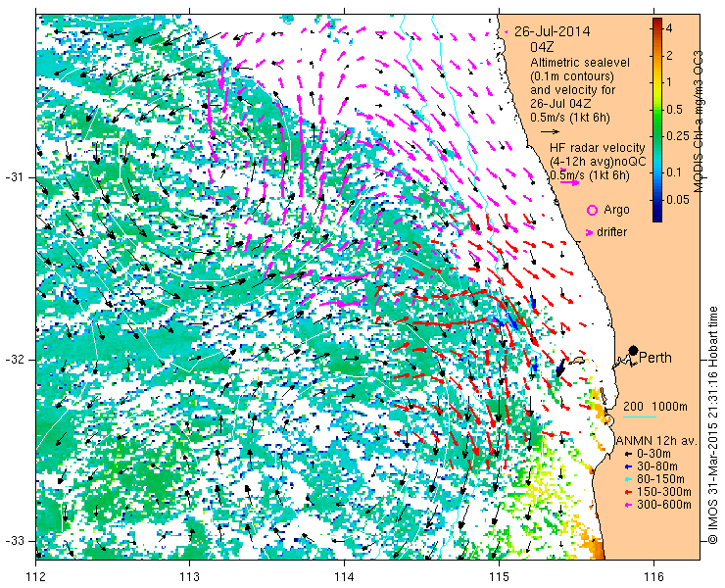Click the blue 30-80m legend arrow
The width and height of the screenshot is (725, 588).
pyautogui.click(x=627, y=466)
